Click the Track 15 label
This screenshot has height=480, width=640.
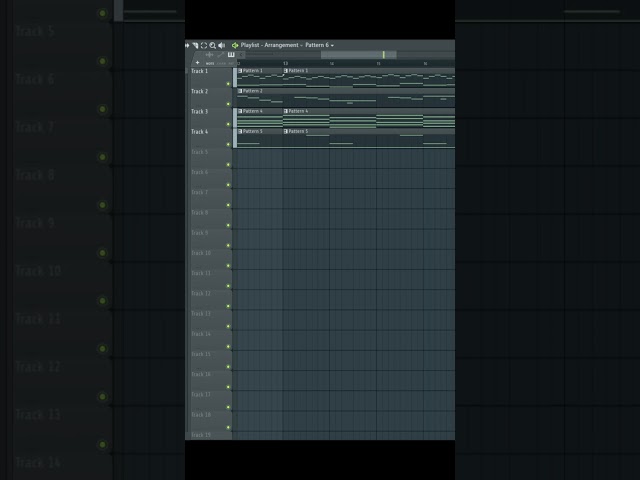pos(201,354)
